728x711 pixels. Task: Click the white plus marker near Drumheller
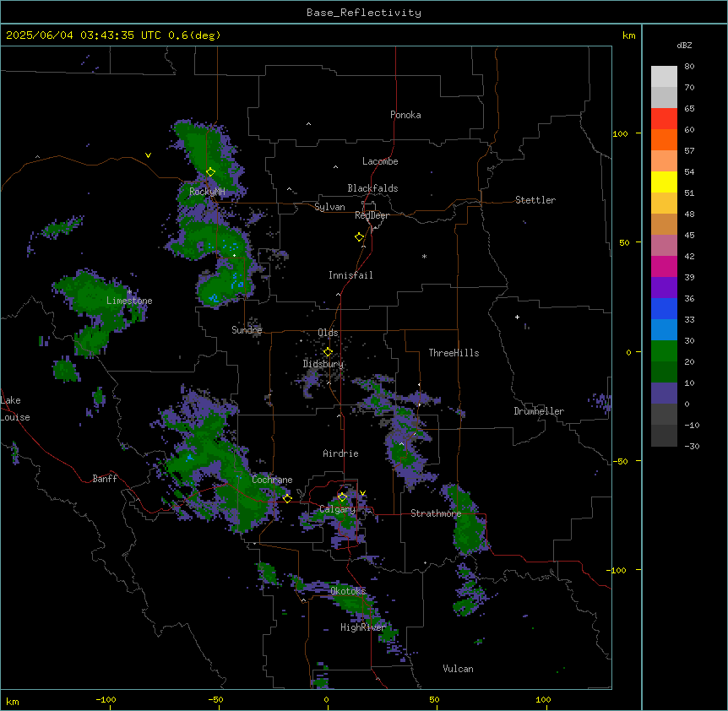point(517,317)
